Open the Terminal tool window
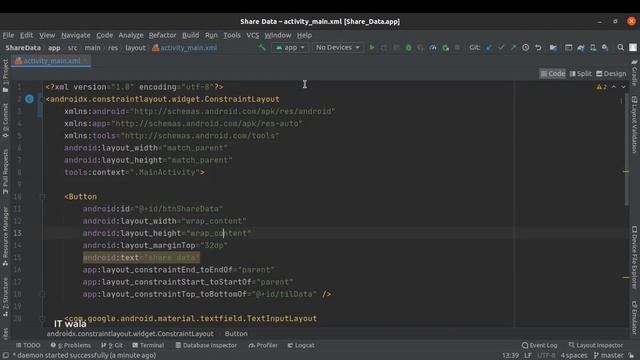 (148, 345)
